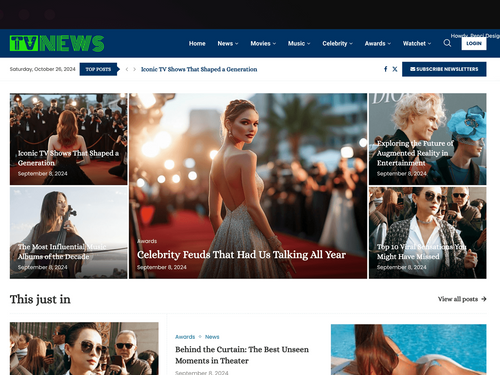Open Iconic TV Shows tile in featured grid
500x375 pixels.
coord(68,158)
